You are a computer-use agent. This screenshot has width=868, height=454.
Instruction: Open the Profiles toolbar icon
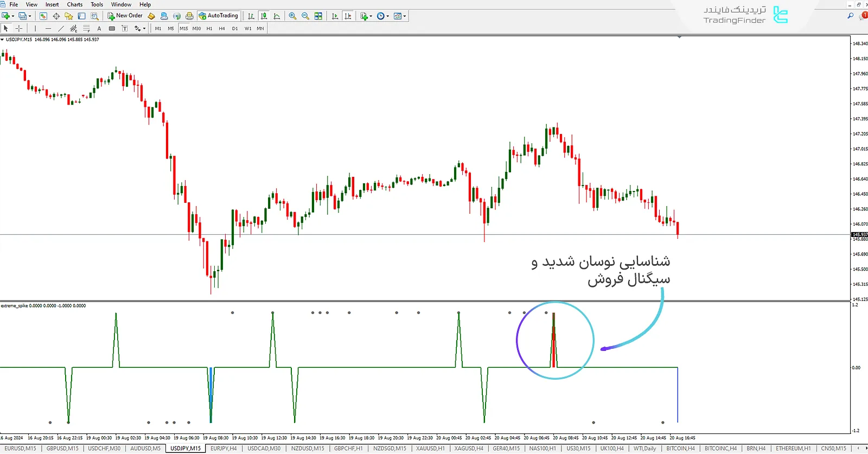(22, 16)
